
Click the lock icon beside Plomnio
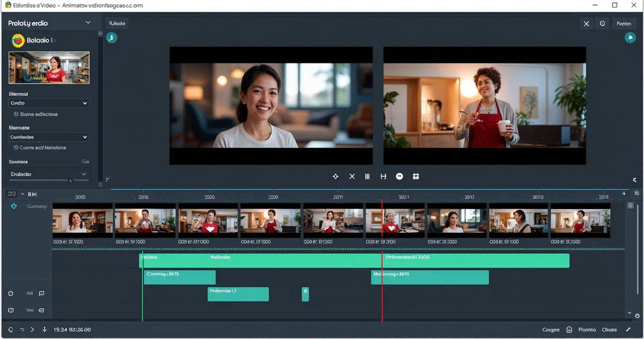569,329
